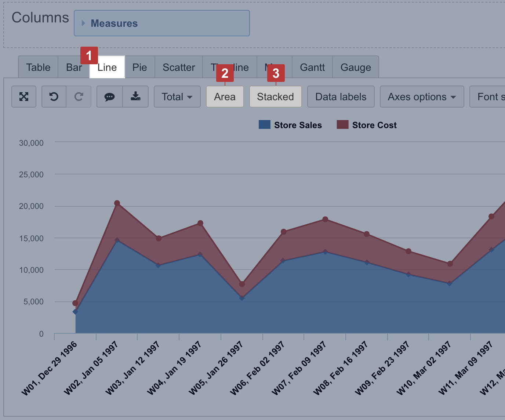Viewport: 505px width, 420px height.
Task: Click the Store Sales legend icon
Action: point(265,125)
